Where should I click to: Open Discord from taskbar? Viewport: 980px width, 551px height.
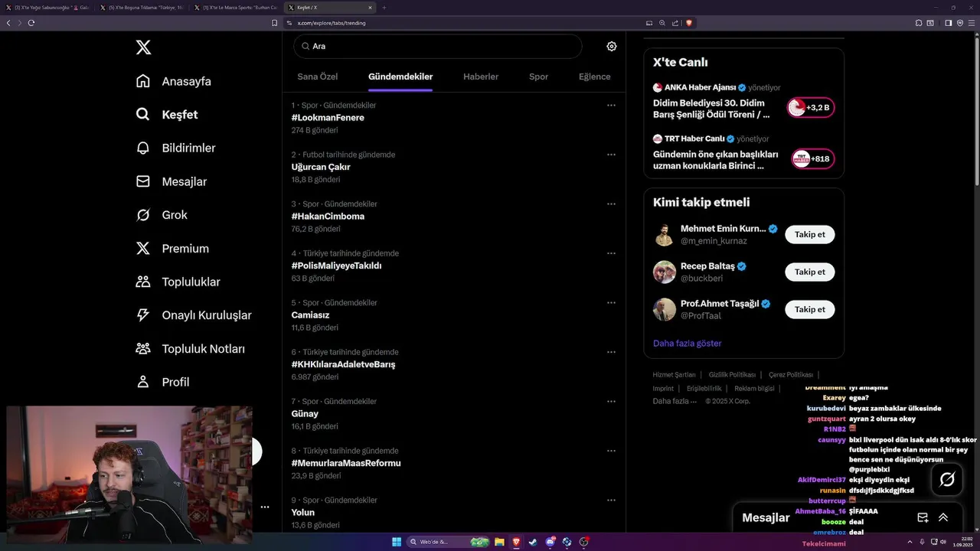[x=550, y=542]
